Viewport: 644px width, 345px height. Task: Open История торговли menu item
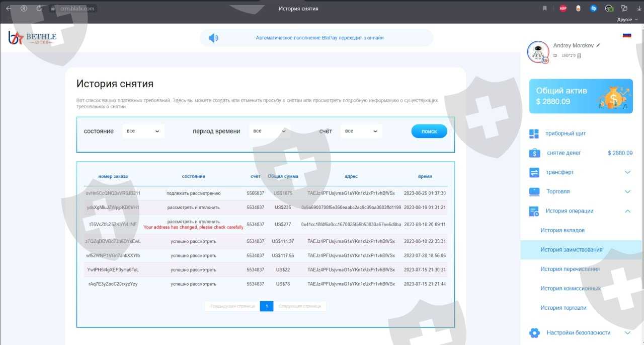point(563,308)
